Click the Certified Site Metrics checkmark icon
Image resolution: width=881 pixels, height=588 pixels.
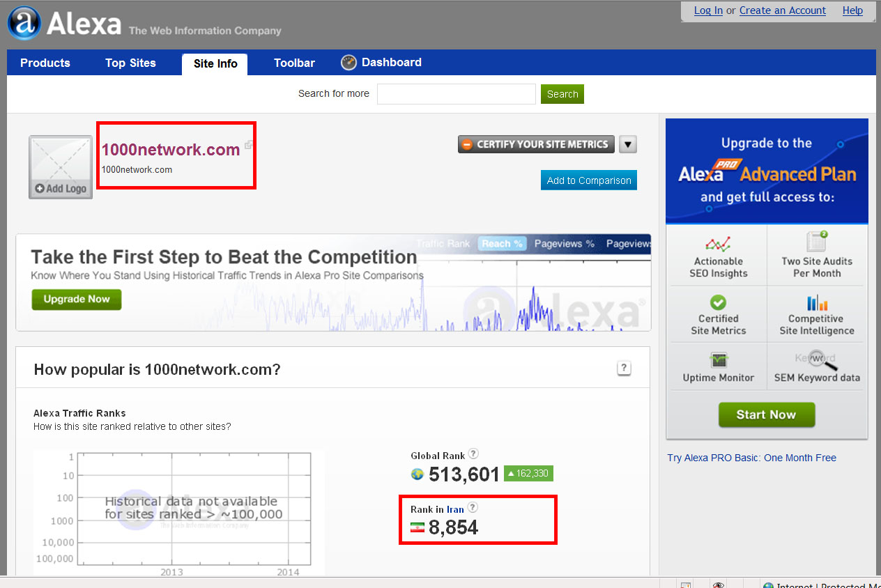718,302
